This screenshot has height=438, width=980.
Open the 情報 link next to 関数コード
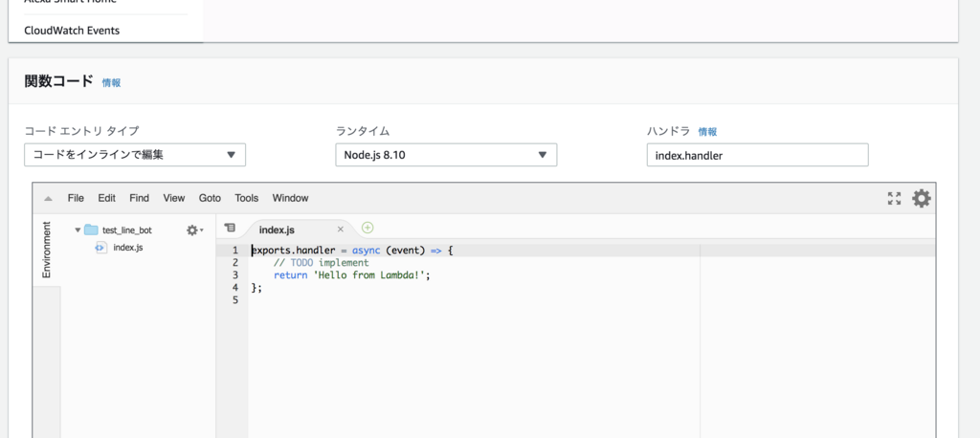[112, 82]
